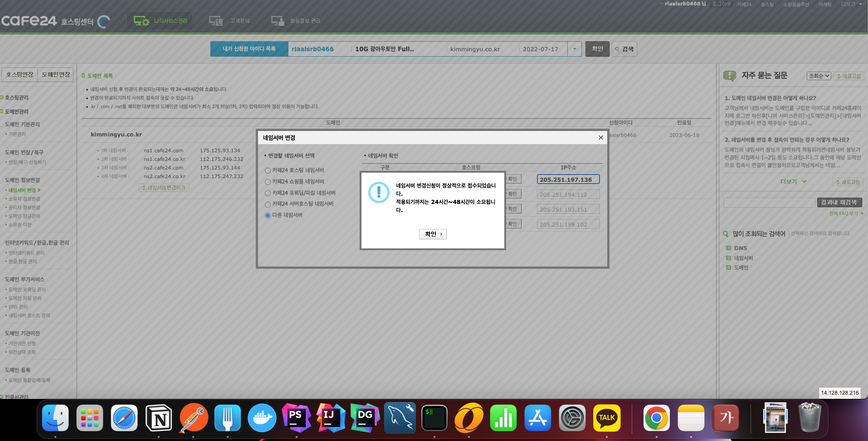Open the image preview thumbnail in dock
The height and width of the screenshot is (441, 868).
[x=775, y=418]
